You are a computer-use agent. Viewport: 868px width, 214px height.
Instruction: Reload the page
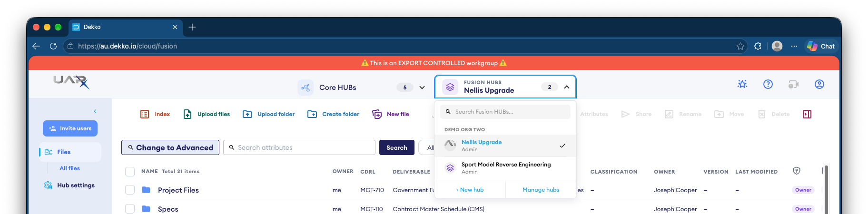[x=53, y=46]
